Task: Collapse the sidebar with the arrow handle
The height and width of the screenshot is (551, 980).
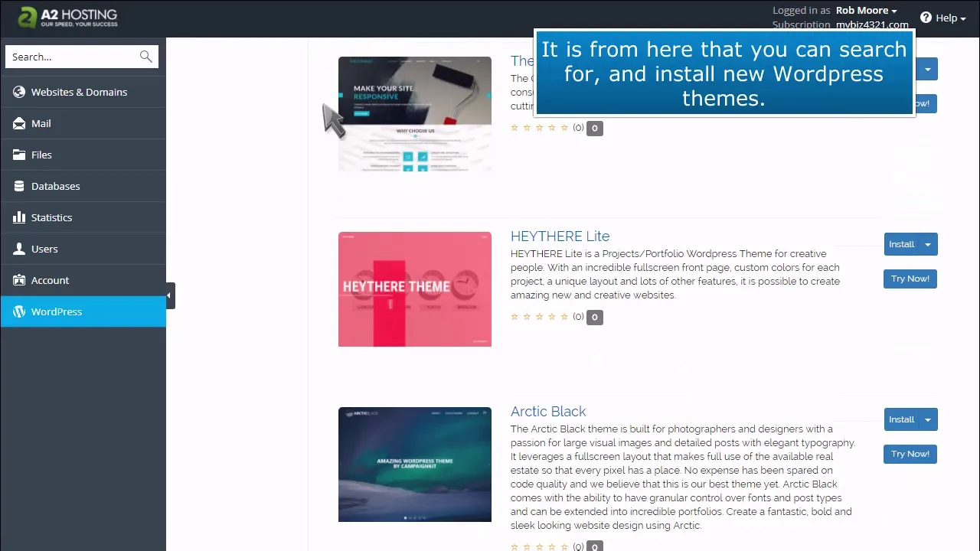Action: pyautogui.click(x=170, y=295)
